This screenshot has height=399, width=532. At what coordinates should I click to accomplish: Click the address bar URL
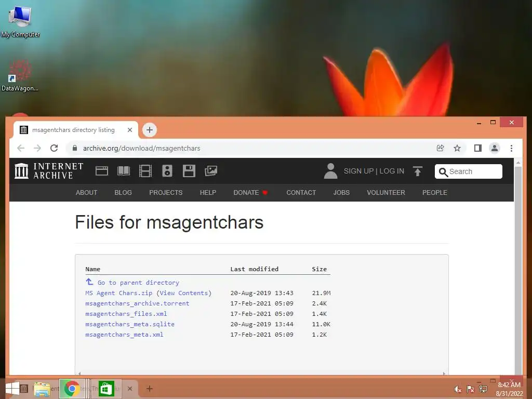click(141, 148)
